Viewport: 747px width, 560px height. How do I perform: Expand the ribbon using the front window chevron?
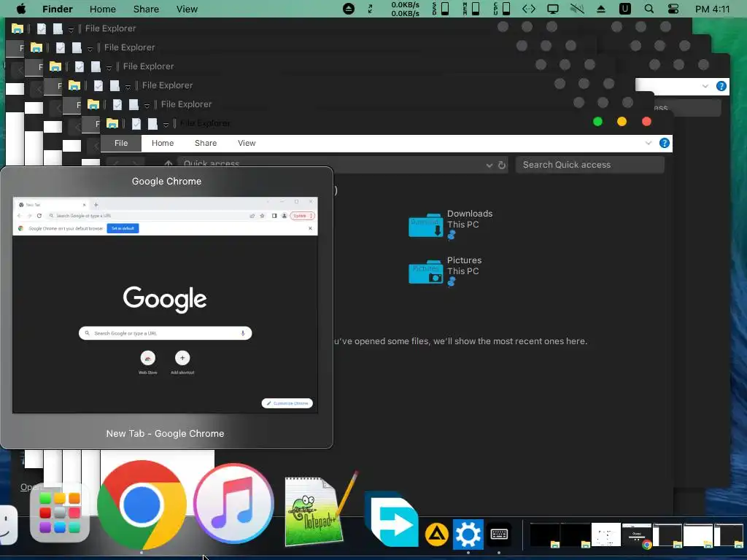tap(649, 143)
